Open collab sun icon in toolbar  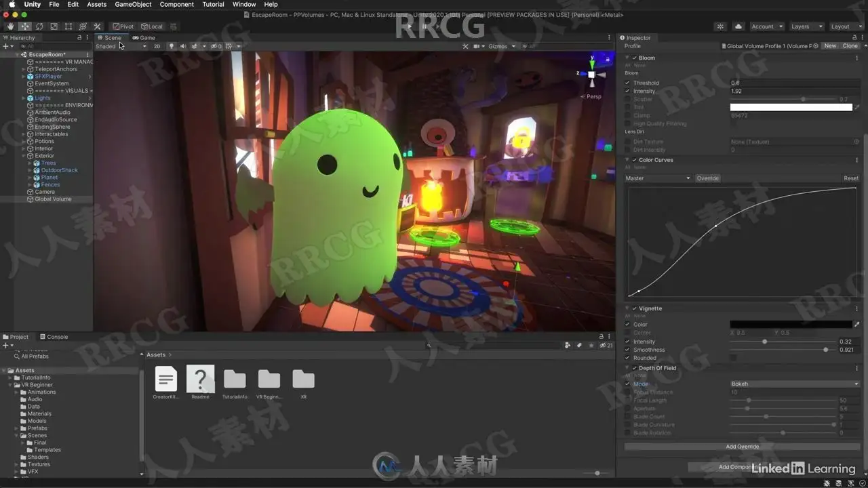720,26
